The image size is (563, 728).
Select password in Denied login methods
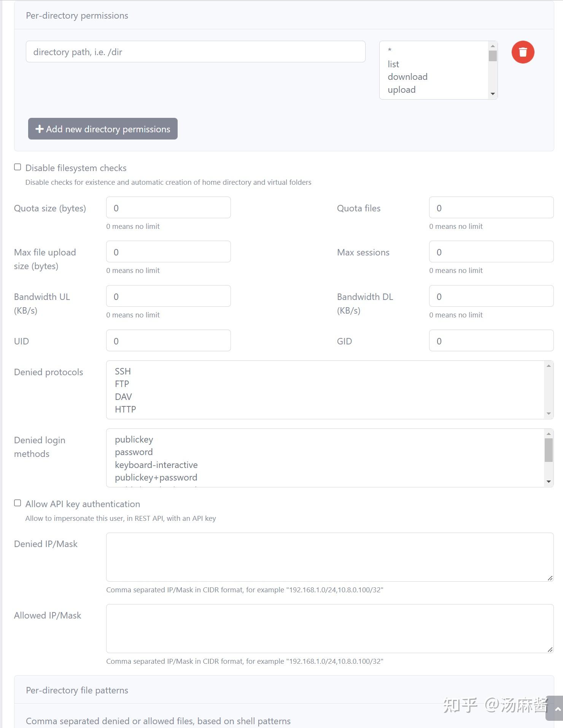coord(134,452)
